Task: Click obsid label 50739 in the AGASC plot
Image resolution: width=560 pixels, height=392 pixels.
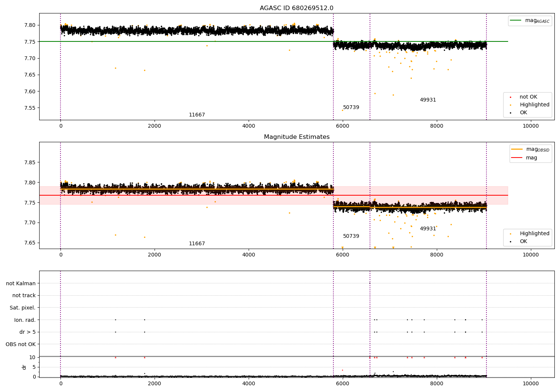Action: [351, 108]
